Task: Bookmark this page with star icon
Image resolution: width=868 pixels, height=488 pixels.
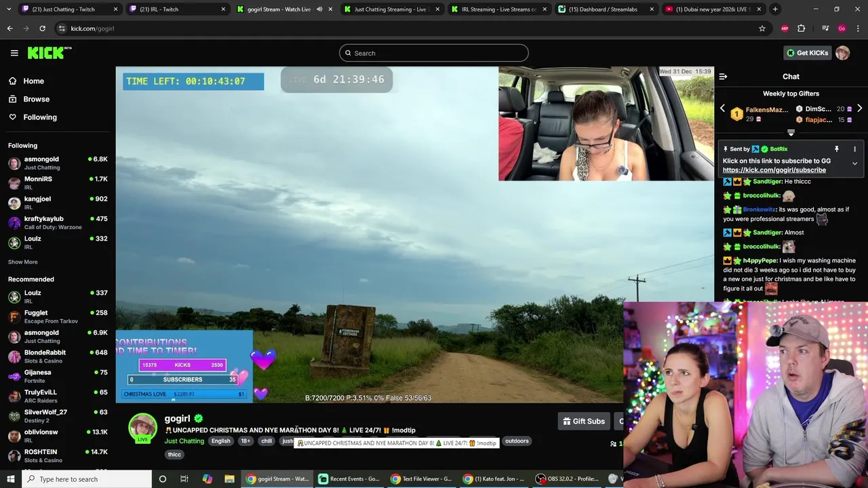Action: point(762,28)
